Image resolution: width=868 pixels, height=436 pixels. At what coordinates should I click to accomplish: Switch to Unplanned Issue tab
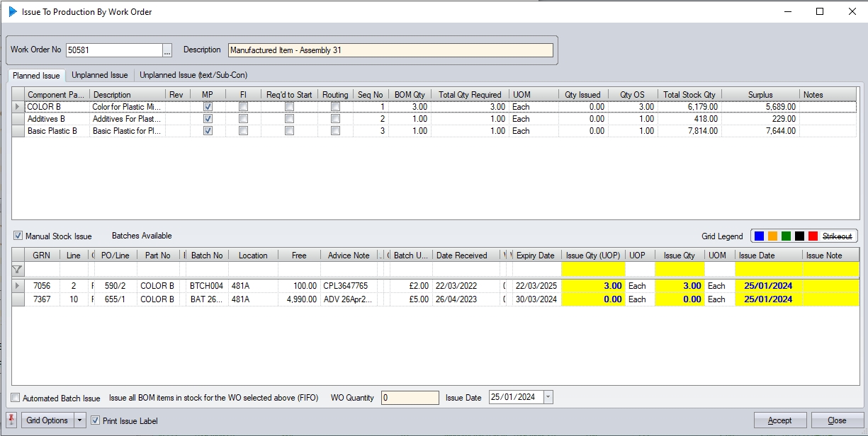click(100, 75)
